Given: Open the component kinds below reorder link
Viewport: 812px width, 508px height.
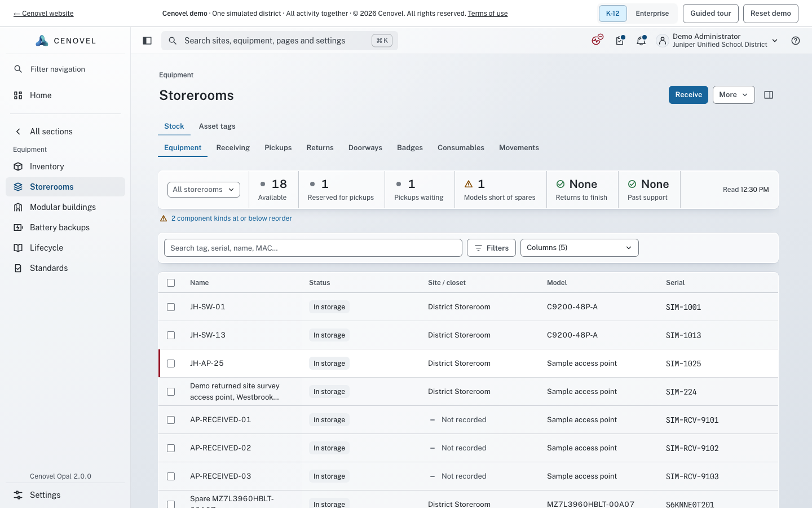Looking at the screenshot, I should pos(232,218).
